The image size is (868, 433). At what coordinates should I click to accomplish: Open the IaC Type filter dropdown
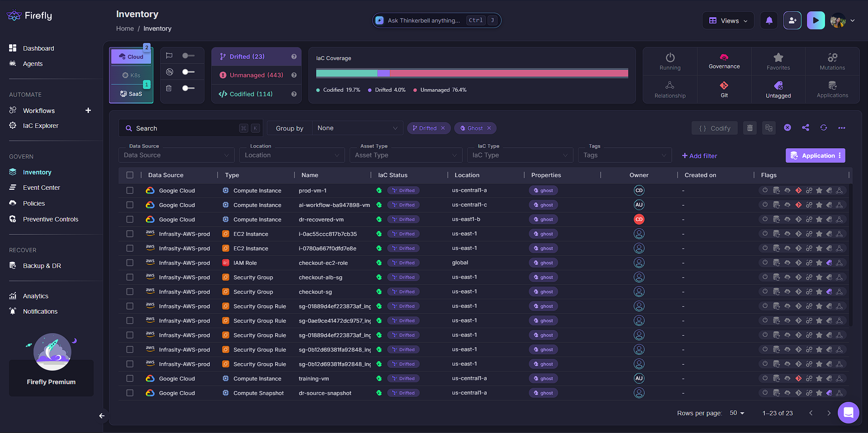click(520, 155)
